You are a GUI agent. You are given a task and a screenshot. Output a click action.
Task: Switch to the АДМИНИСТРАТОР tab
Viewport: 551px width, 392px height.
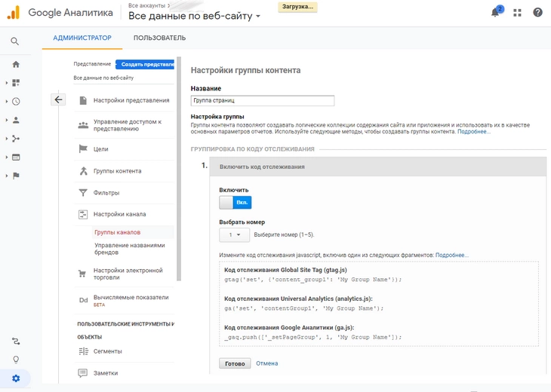click(x=82, y=38)
